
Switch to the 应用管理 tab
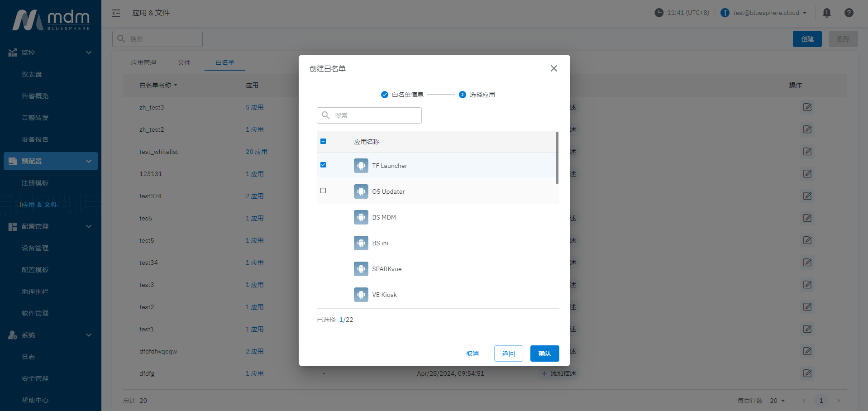pos(143,62)
